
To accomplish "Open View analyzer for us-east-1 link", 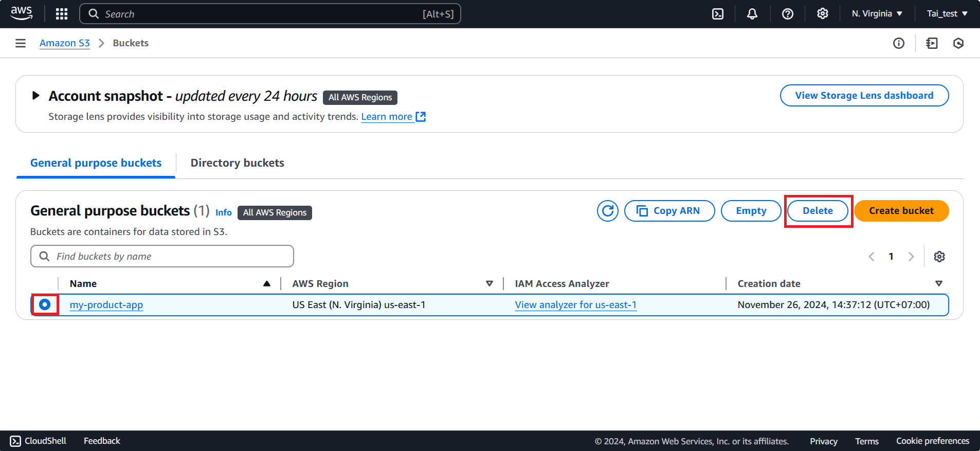I will (576, 304).
